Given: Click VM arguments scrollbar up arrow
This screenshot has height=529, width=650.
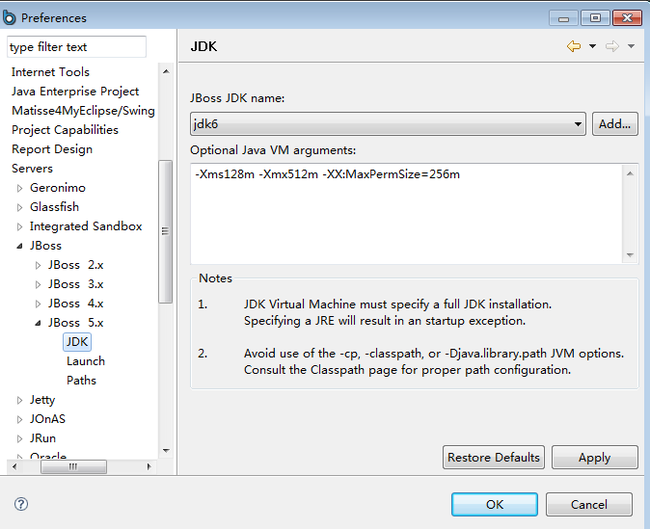Looking at the screenshot, I should click(630, 174).
